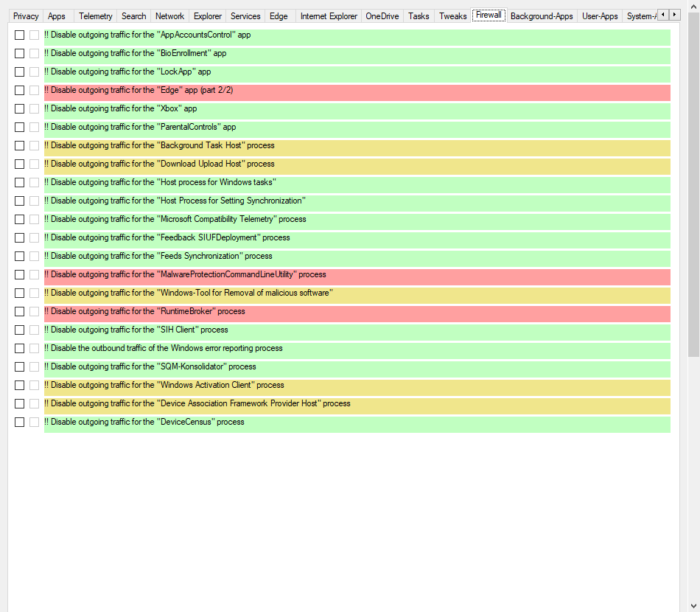Select the "DeviceCensus" process rule text
Image resolution: width=700 pixels, height=612 pixels.
(144, 423)
